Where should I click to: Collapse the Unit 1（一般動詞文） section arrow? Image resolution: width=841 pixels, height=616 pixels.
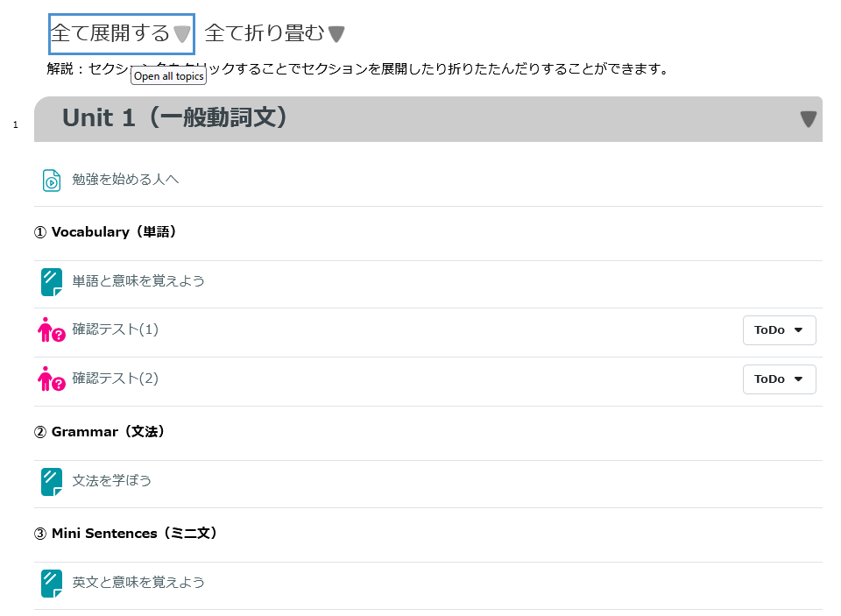click(x=808, y=118)
